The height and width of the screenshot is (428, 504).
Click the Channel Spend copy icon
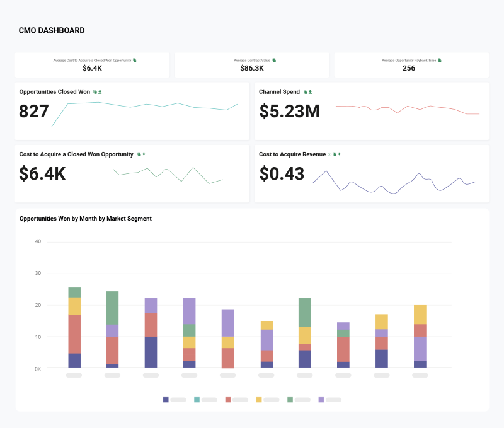pos(306,91)
